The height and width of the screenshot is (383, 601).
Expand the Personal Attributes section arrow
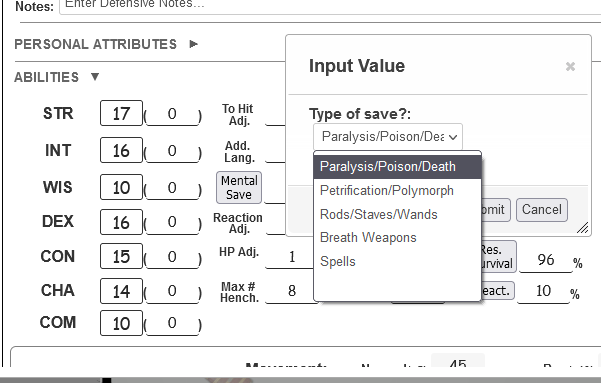(x=194, y=44)
